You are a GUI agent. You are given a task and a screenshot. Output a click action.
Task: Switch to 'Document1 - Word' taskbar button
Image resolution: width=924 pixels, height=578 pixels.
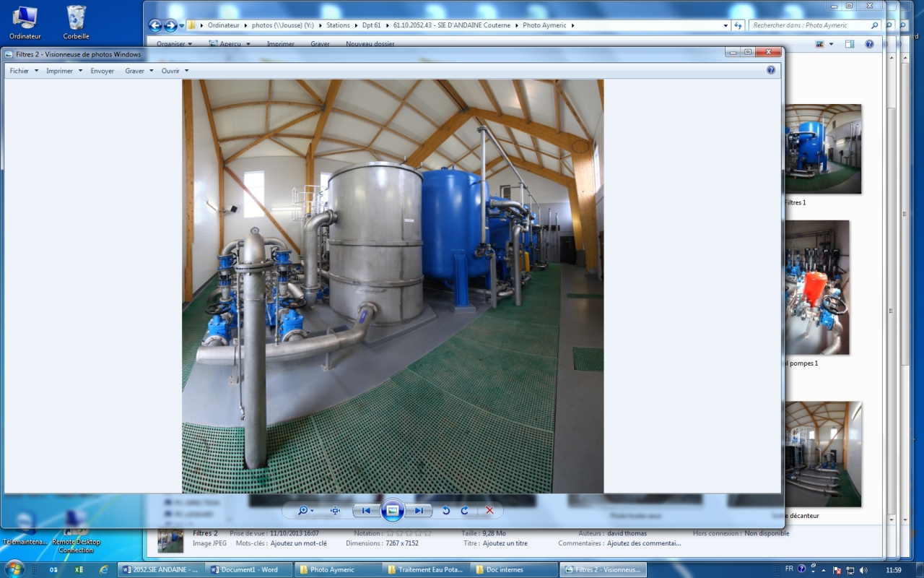pyautogui.click(x=250, y=569)
